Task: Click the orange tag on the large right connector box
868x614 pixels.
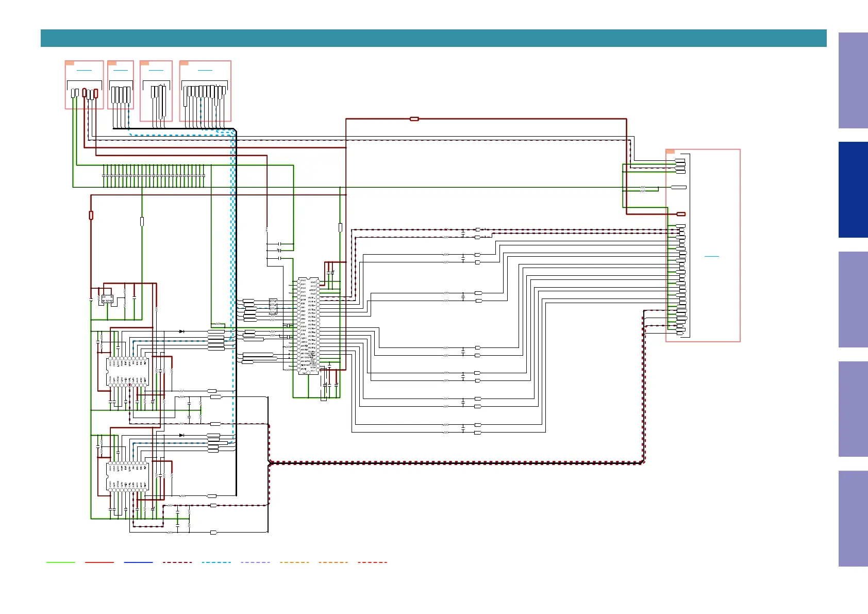Action: click(x=671, y=152)
